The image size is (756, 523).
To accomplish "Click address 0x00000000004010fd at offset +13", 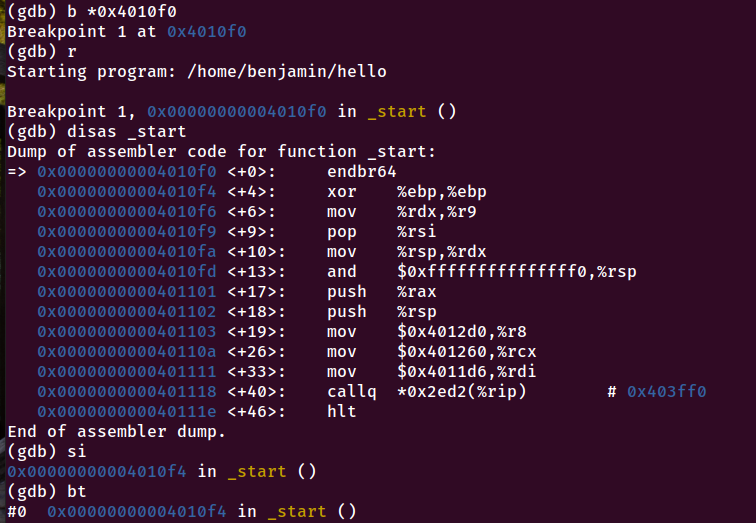I will [127, 272].
